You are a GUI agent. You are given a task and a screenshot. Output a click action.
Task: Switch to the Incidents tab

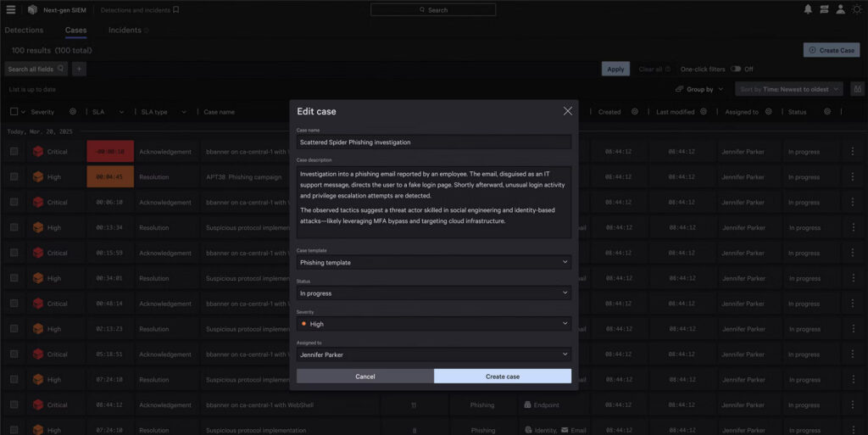pyautogui.click(x=125, y=31)
